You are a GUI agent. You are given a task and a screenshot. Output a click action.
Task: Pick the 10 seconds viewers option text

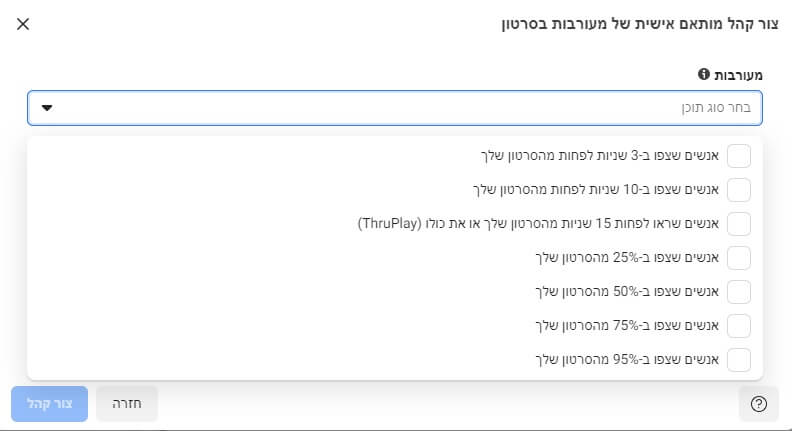(594, 190)
